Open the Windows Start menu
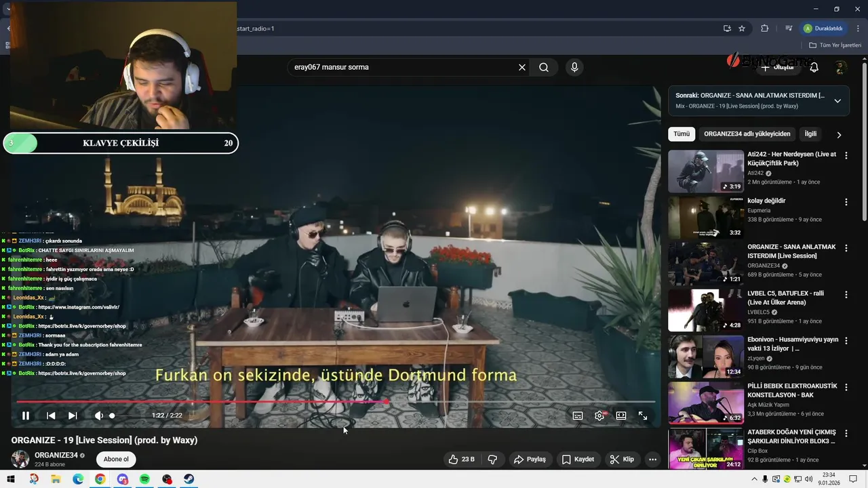868x488 pixels. pyautogui.click(x=11, y=479)
